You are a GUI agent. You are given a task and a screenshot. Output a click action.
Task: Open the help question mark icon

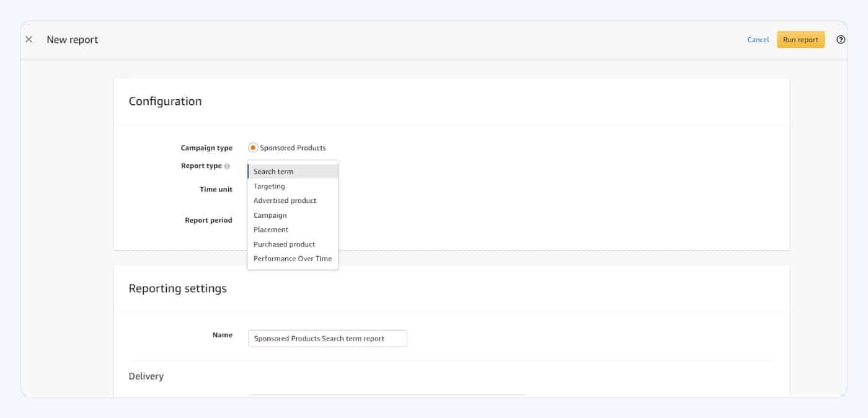[841, 40]
